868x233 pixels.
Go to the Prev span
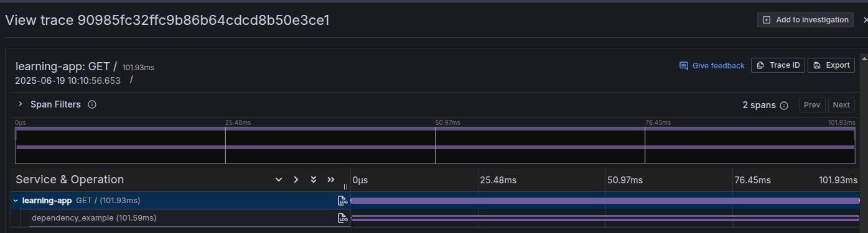[x=812, y=105]
